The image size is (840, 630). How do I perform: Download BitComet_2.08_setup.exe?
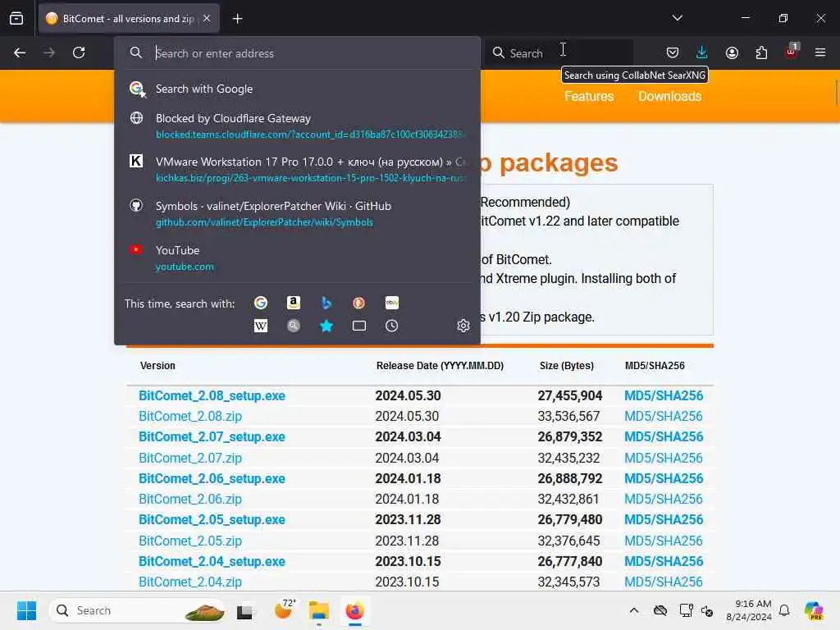coord(212,395)
